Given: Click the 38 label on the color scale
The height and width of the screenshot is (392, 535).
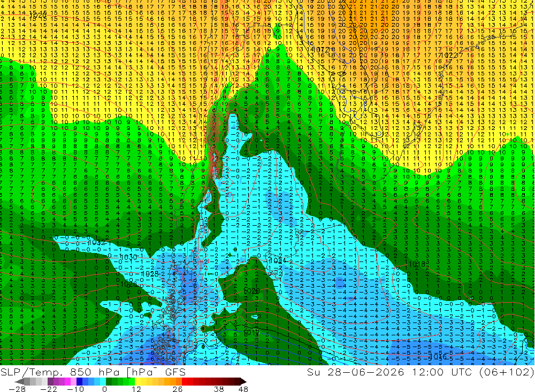Looking at the screenshot, I should click(x=219, y=389).
